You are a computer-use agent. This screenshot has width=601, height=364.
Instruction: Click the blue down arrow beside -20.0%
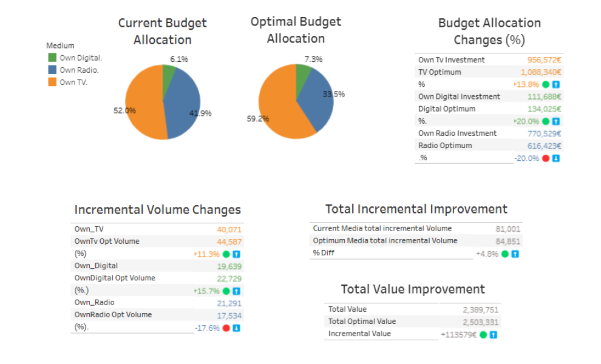pos(555,158)
